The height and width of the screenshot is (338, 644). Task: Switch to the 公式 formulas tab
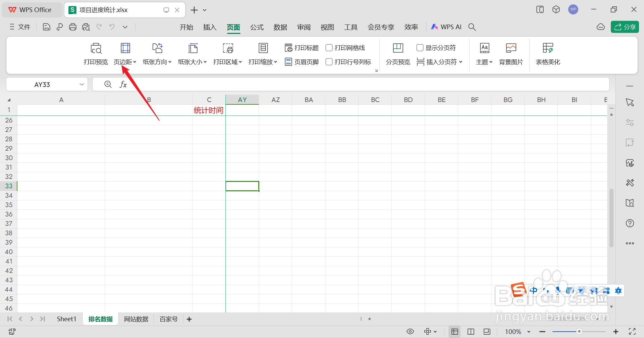tap(257, 27)
